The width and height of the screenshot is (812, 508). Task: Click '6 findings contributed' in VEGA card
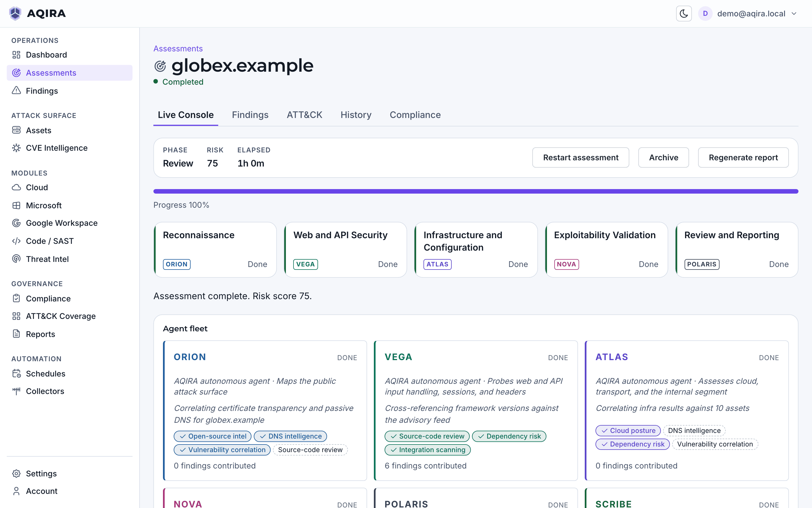tap(425, 466)
